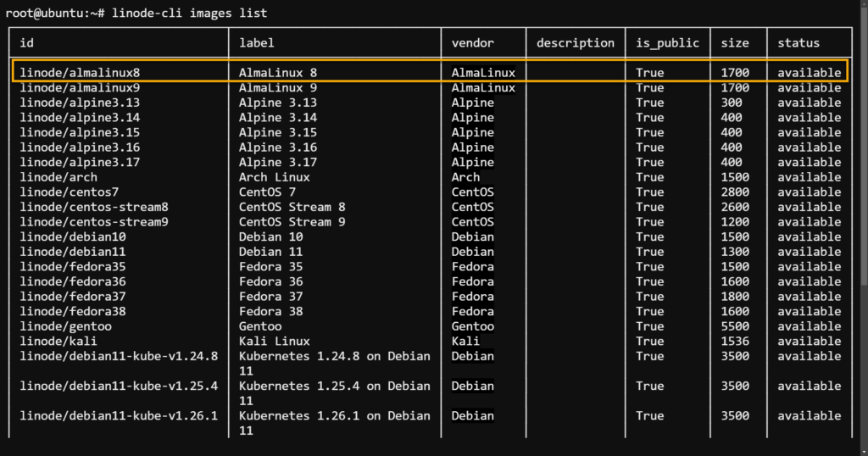Select the linode/debian11-kube-v1.24.8 id
The height and width of the screenshot is (456, 868).
tap(119, 356)
